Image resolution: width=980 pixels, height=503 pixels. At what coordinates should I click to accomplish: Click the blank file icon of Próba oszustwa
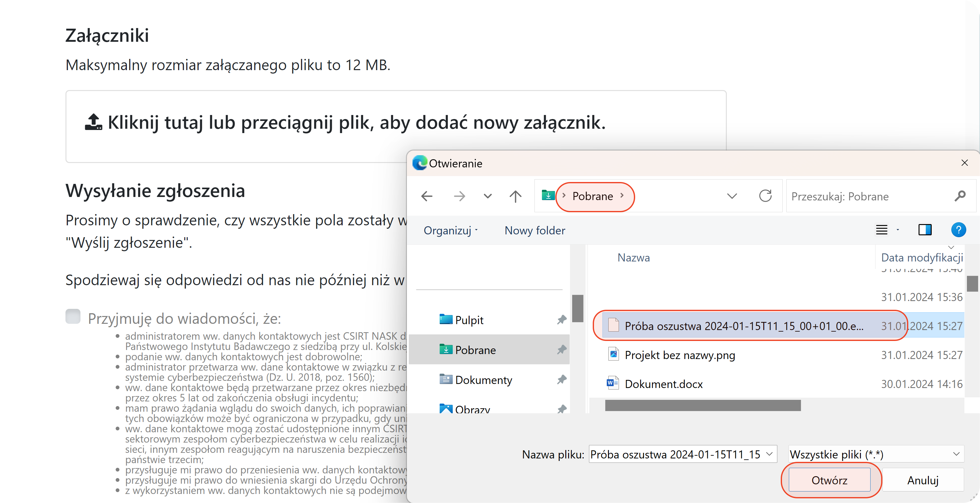point(613,325)
